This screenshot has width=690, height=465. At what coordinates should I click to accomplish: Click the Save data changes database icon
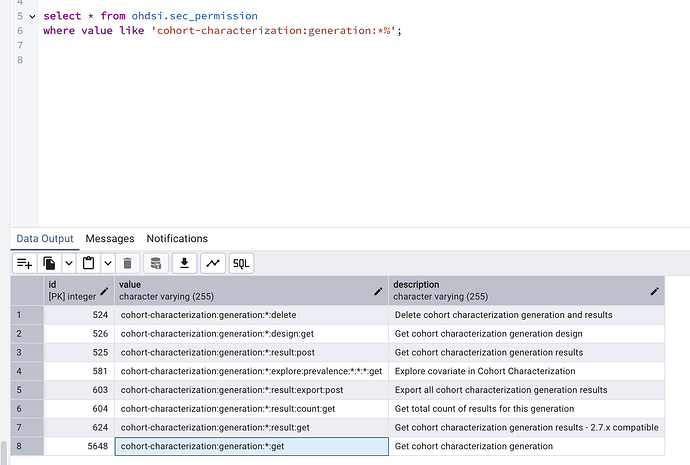(156, 263)
